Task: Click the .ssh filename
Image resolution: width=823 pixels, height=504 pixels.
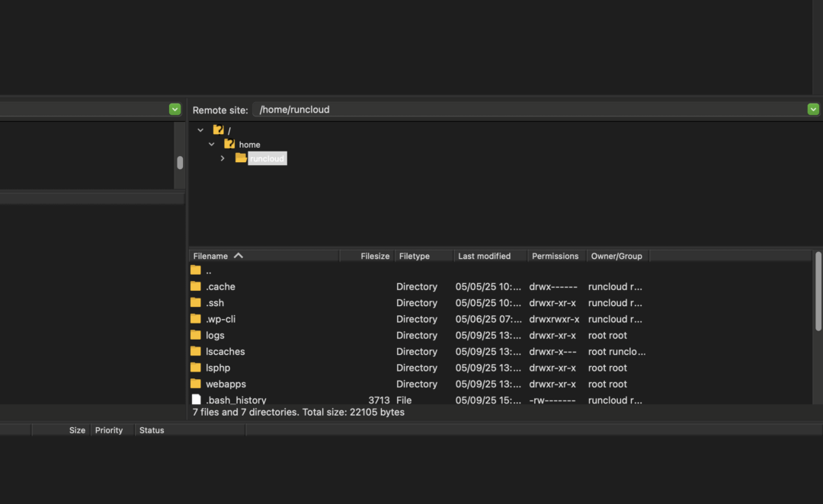Action: click(x=215, y=303)
